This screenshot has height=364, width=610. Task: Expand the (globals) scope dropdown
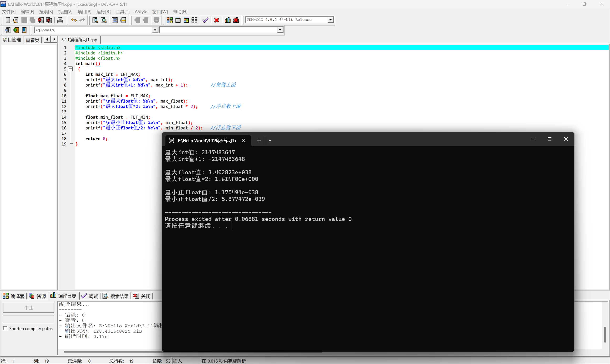pyautogui.click(x=155, y=30)
